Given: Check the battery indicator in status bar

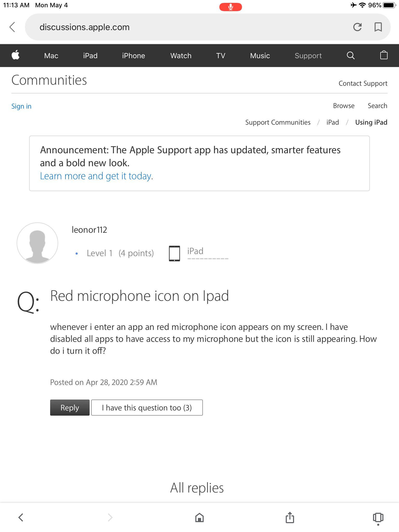Looking at the screenshot, I should tap(390, 5).
